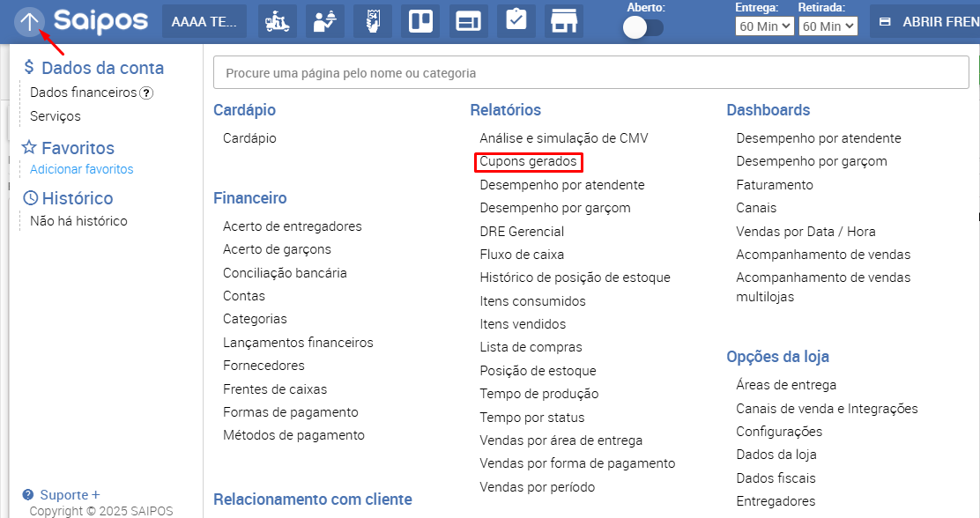Open Vendas por área de entrega

click(561, 440)
